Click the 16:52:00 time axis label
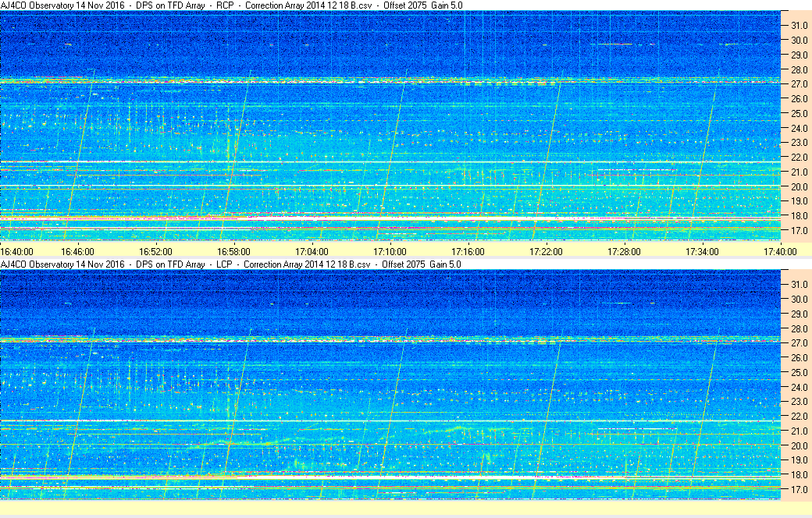The image size is (812, 518). pos(155,252)
